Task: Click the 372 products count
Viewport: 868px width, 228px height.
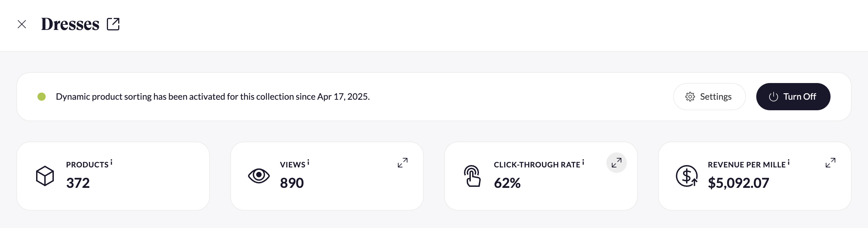Action: coord(78,183)
